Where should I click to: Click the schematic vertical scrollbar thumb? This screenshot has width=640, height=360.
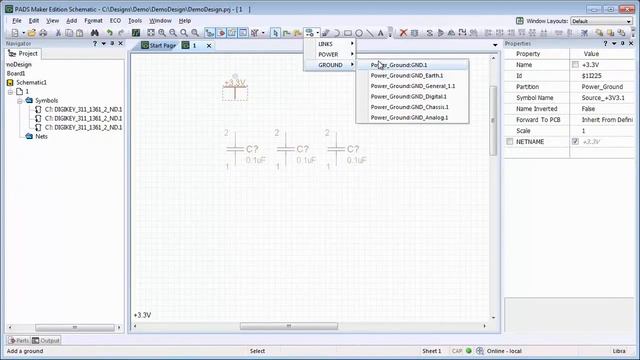(x=493, y=120)
